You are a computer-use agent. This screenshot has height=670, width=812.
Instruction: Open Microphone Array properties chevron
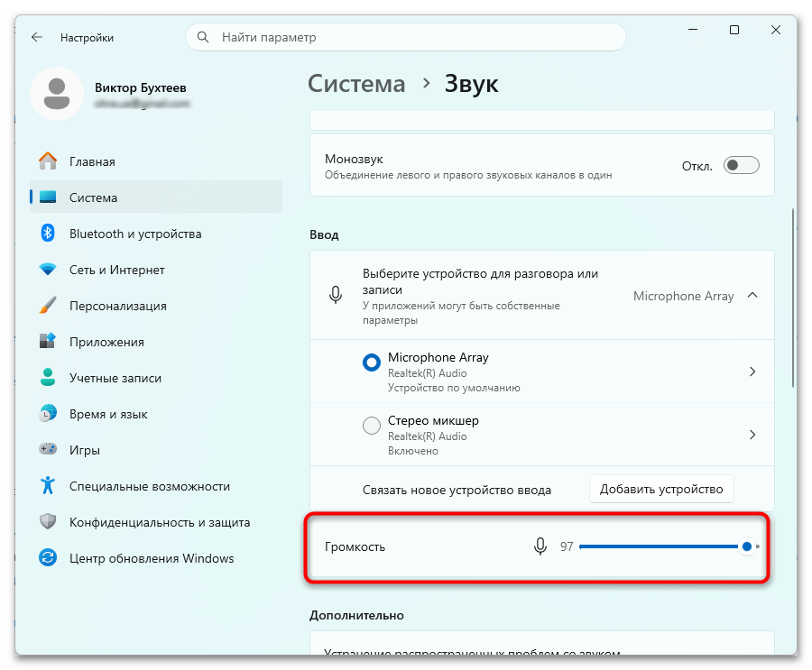pos(752,372)
